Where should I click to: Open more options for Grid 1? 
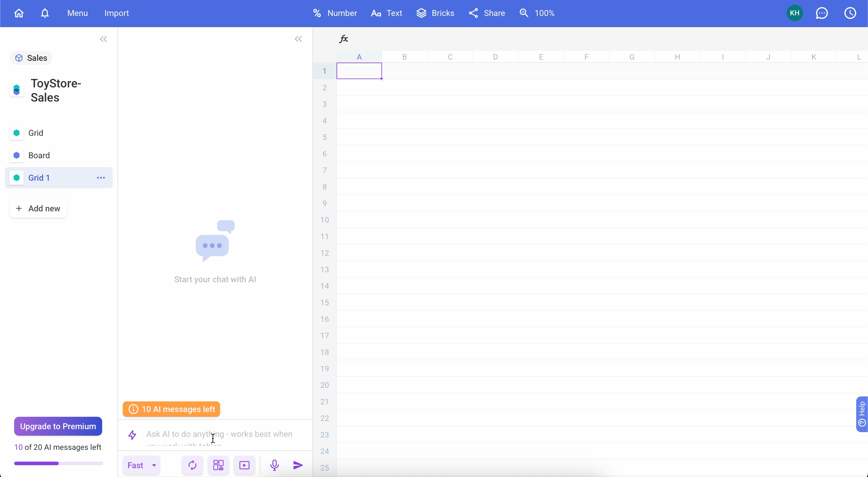[101, 177]
